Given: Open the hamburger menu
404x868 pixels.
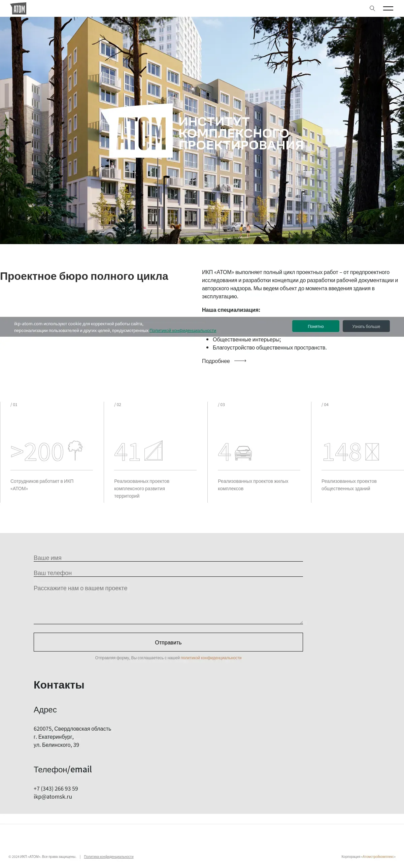Looking at the screenshot, I should coord(388,8).
